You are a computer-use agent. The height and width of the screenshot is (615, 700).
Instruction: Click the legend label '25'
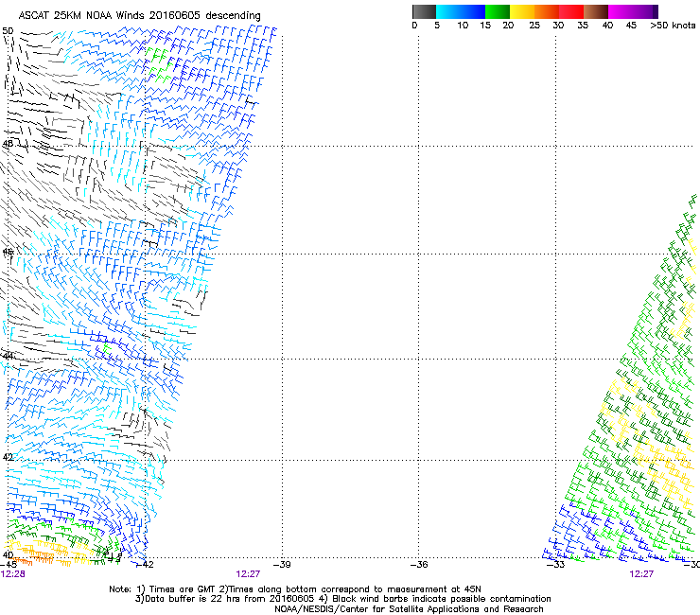pyautogui.click(x=534, y=26)
